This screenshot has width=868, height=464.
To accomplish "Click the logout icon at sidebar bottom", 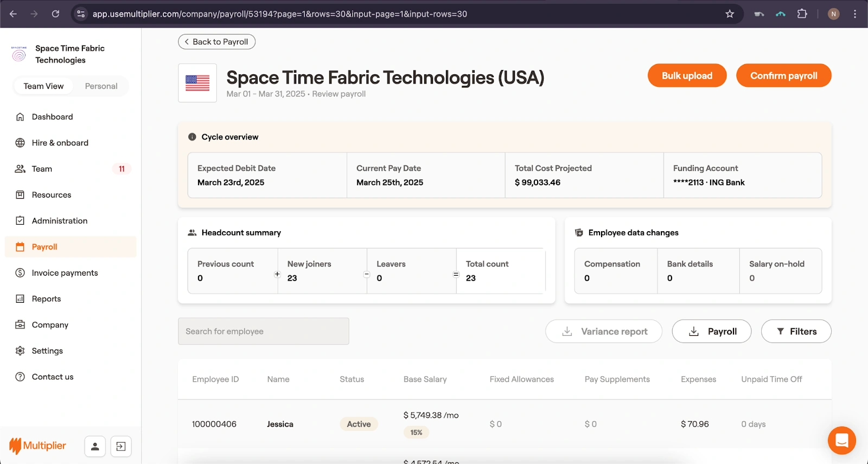I will point(121,447).
